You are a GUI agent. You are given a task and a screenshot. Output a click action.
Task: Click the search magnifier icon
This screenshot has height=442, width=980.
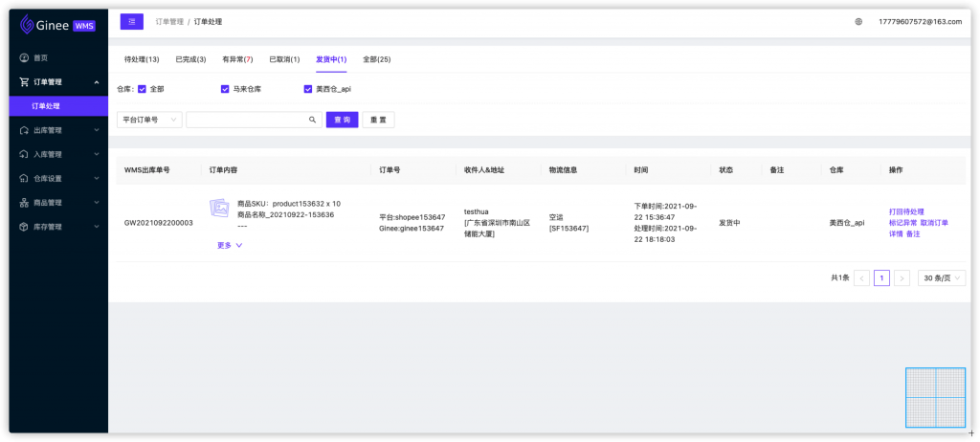[313, 120]
